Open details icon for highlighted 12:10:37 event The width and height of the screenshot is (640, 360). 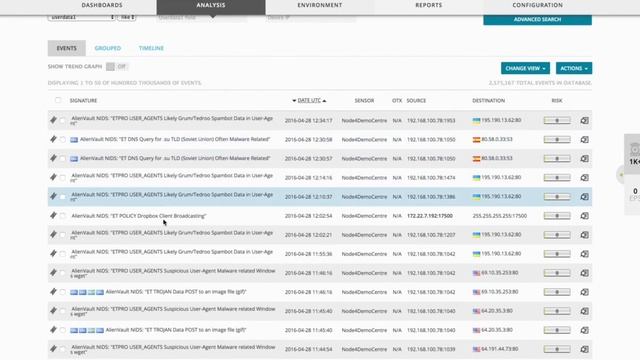[x=584, y=197]
